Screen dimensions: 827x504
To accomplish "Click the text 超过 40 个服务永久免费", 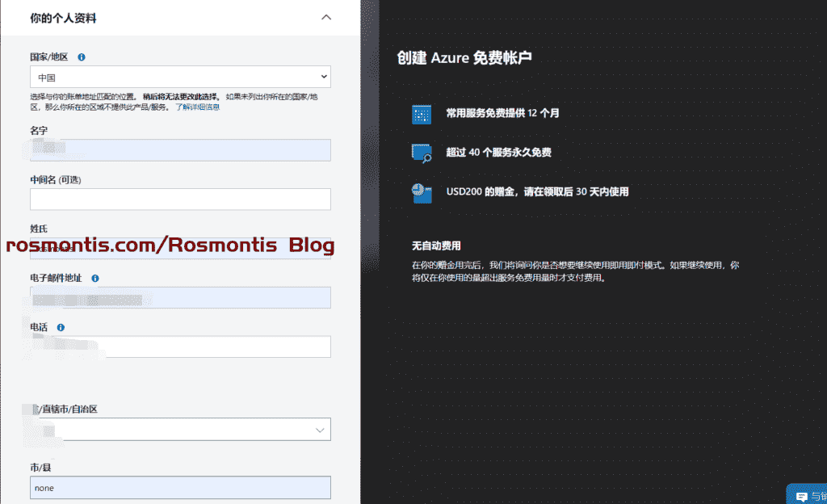I will [x=499, y=153].
